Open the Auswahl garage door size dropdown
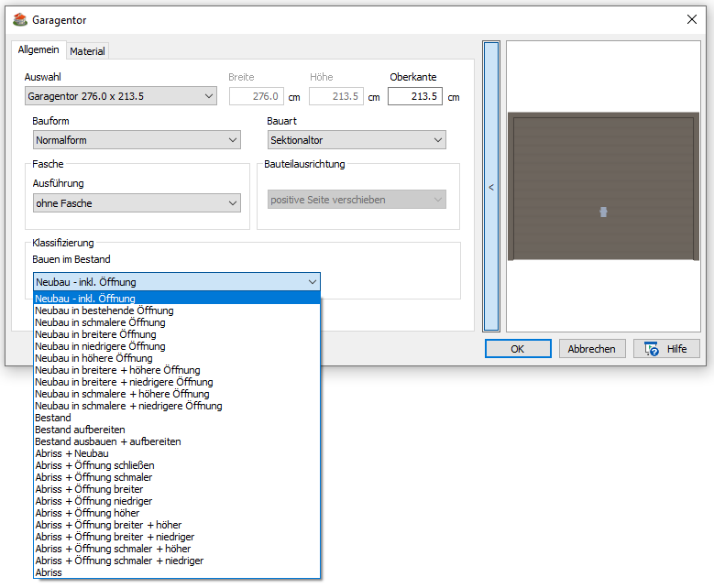 click(x=120, y=96)
